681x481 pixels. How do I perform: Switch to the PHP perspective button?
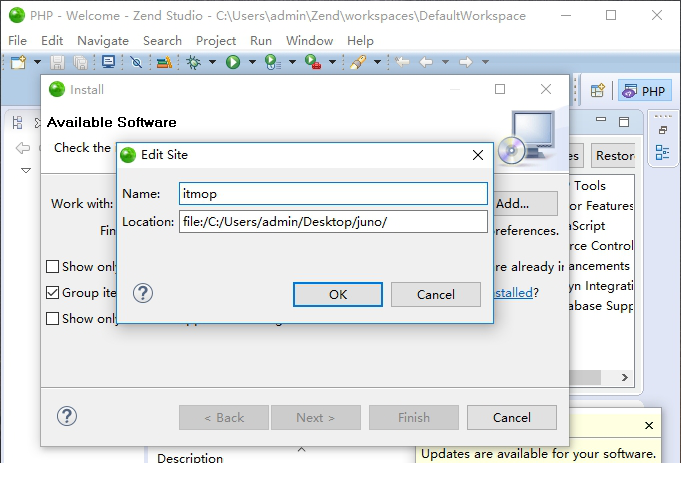645,91
